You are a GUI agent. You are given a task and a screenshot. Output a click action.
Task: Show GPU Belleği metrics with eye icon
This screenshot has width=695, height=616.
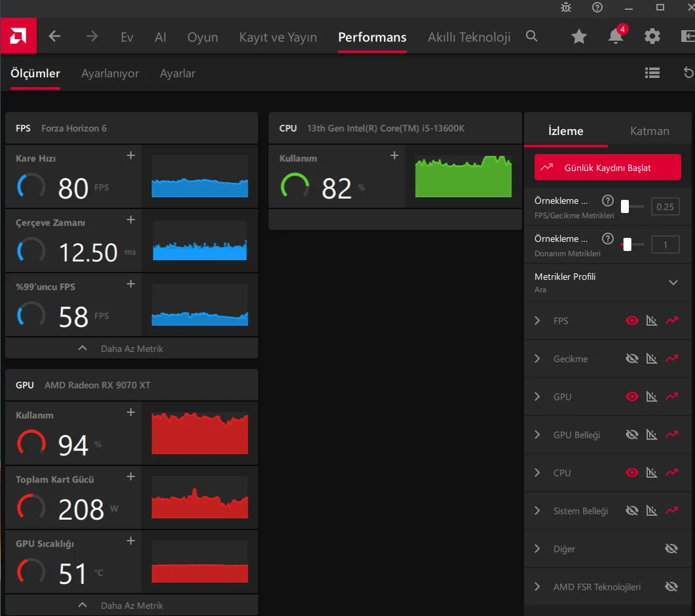(632, 434)
